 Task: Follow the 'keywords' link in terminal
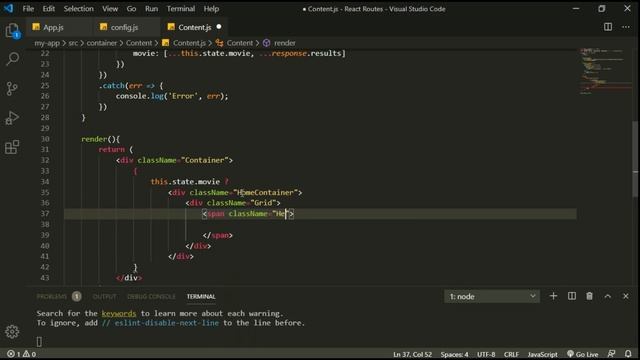pyautogui.click(x=118, y=313)
